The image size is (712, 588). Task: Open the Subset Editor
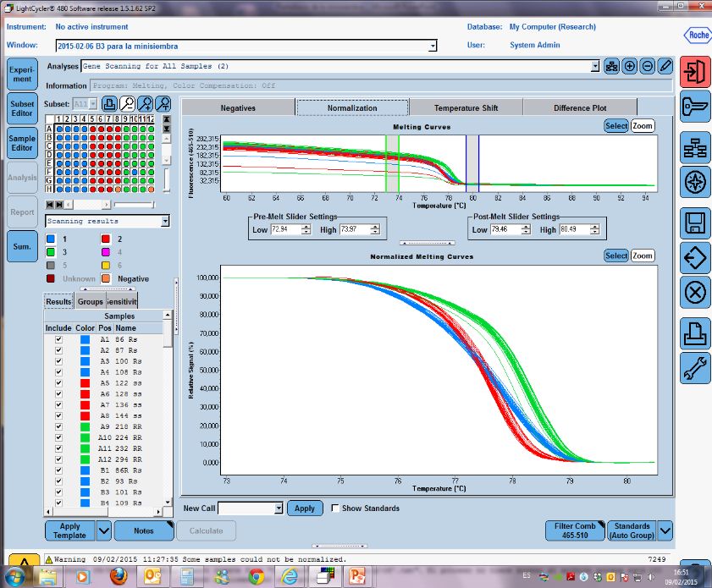[22, 108]
